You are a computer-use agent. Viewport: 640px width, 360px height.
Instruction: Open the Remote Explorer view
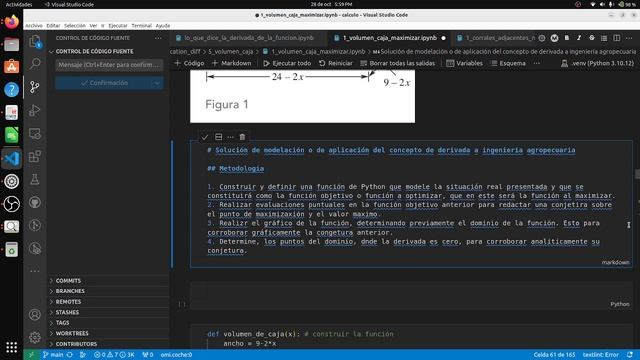coord(35,133)
